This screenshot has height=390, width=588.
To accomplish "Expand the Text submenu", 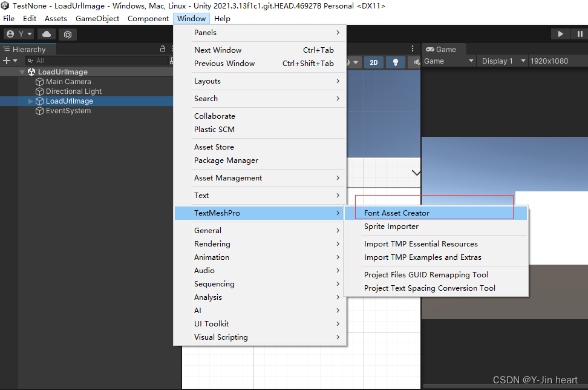I will click(x=260, y=195).
